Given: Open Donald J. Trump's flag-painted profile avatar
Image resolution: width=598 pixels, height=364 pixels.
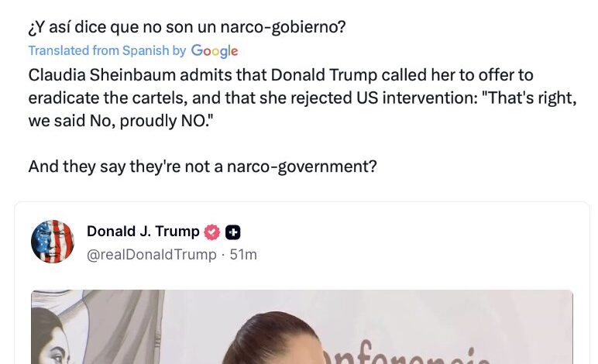Looking at the screenshot, I should (x=53, y=242).
